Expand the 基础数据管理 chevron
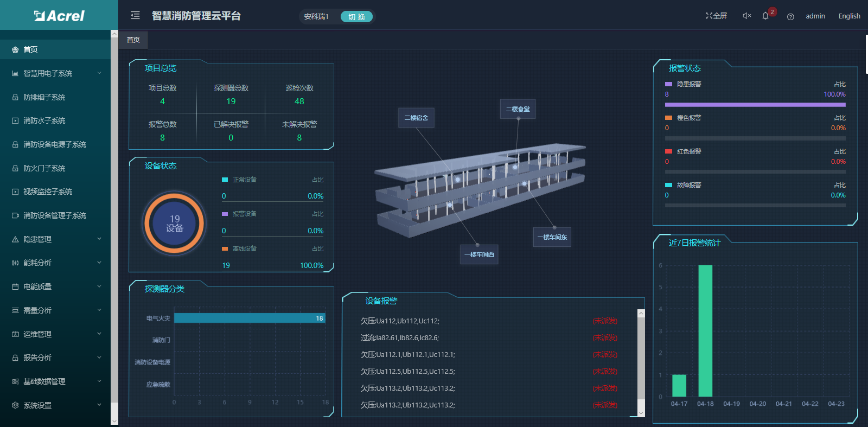 [99, 381]
